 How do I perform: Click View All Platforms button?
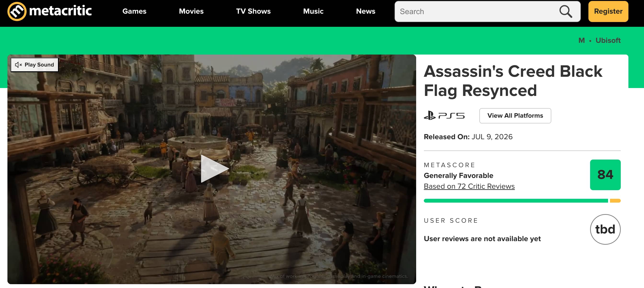pyautogui.click(x=515, y=116)
